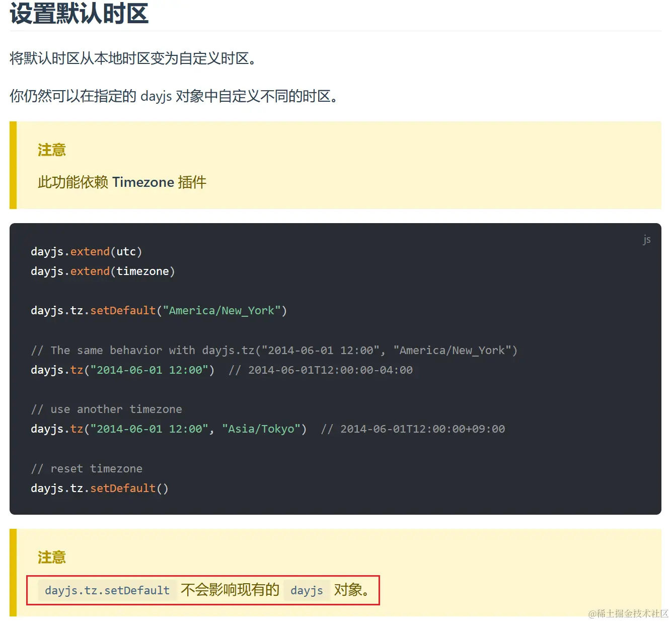Viewport: 672px width, 622px height.
Task: Click the 设置默认时区 page heading
Action: pos(78,14)
